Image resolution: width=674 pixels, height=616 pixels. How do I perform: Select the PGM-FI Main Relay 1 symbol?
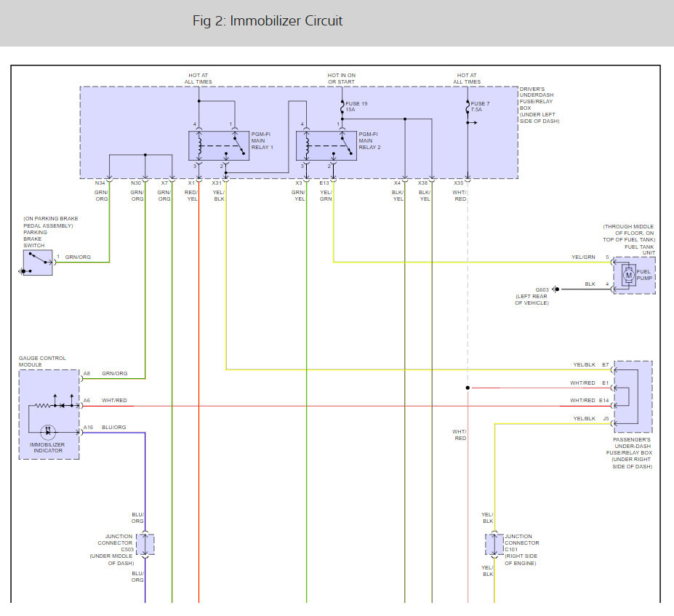coord(219,145)
